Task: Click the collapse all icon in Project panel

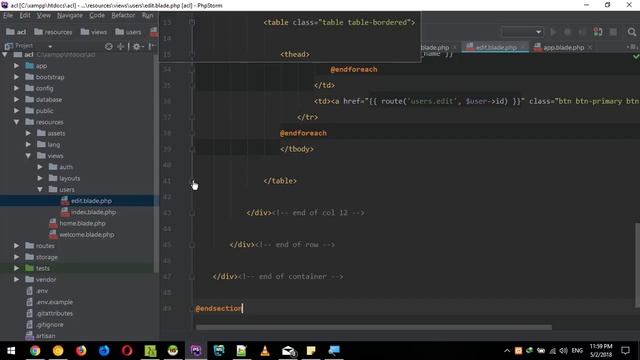Action: [121, 47]
